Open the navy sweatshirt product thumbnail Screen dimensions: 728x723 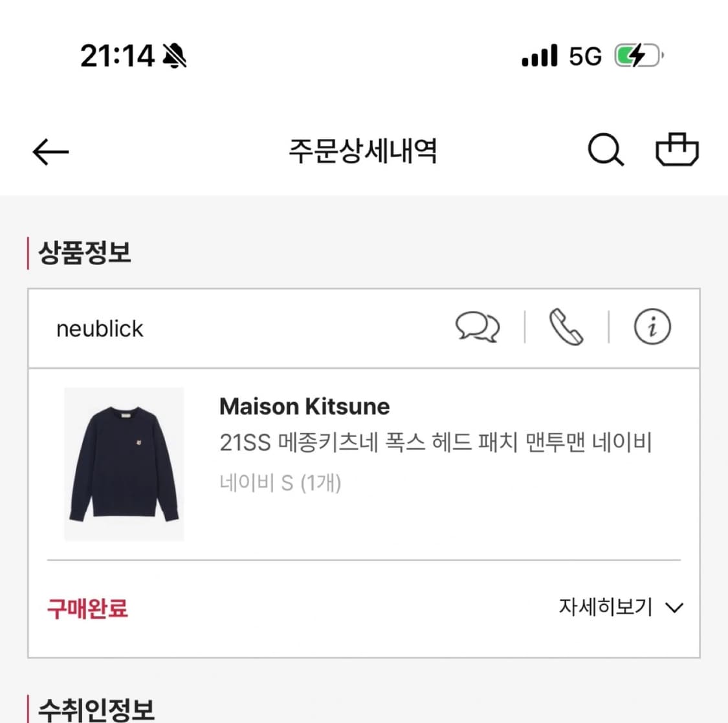coord(124,463)
